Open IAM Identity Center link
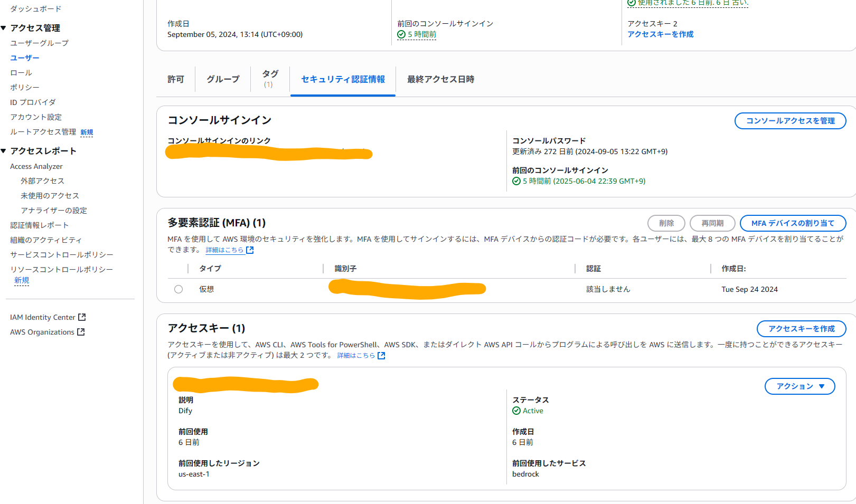Image resolution: width=856 pixels, height=504 pixels. (x=43, y=317)
